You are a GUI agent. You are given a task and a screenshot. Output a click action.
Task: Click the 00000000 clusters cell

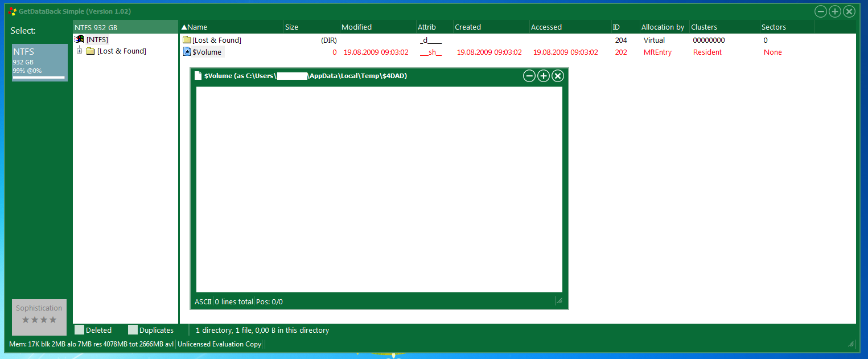(x=709, y=40)
